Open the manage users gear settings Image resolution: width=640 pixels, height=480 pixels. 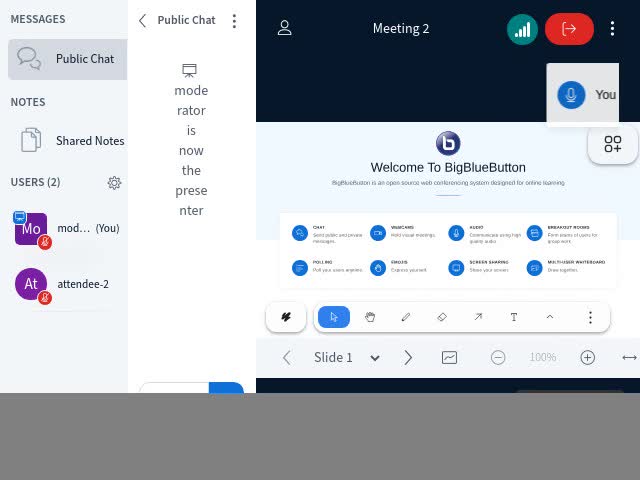pyautogui.click(x=114, y=183)
